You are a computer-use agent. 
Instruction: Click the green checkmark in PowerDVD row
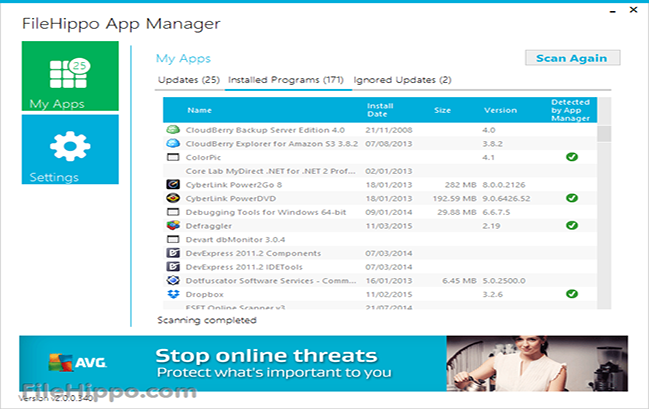[x=572, y=198]
